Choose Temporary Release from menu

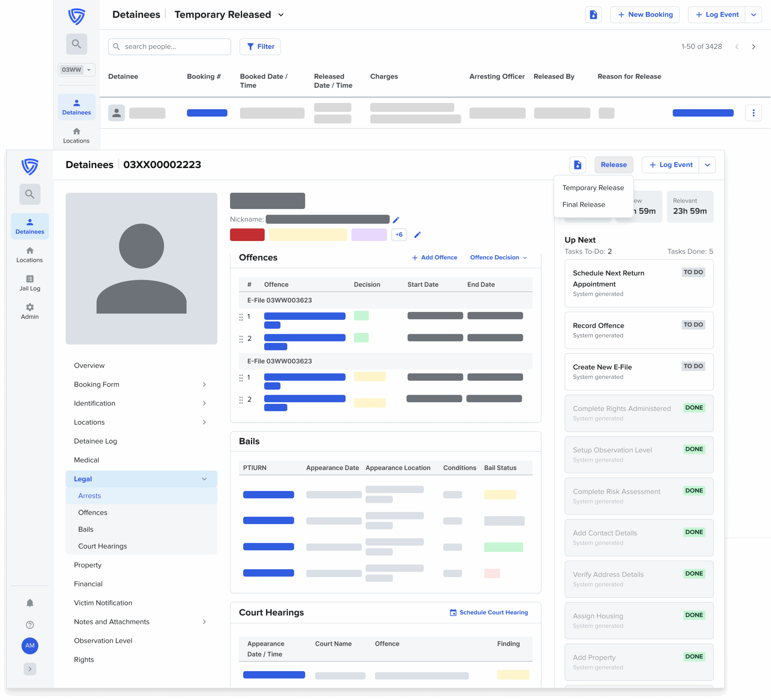[593, 188]
